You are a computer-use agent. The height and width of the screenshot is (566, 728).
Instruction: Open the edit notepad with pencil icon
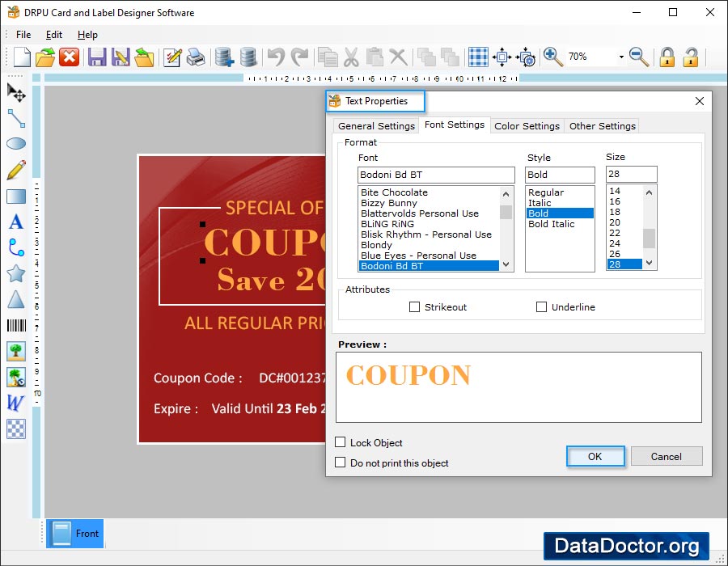pyautogui.click(x=172, y=57)
